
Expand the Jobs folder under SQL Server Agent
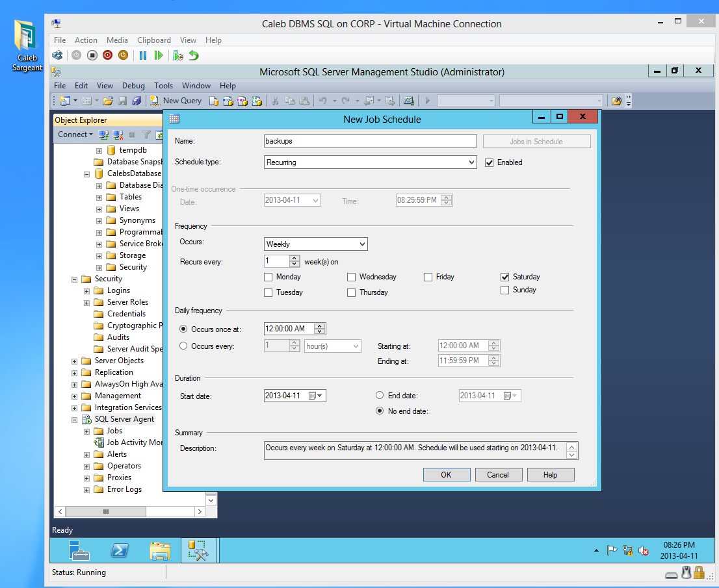[86, 431]
